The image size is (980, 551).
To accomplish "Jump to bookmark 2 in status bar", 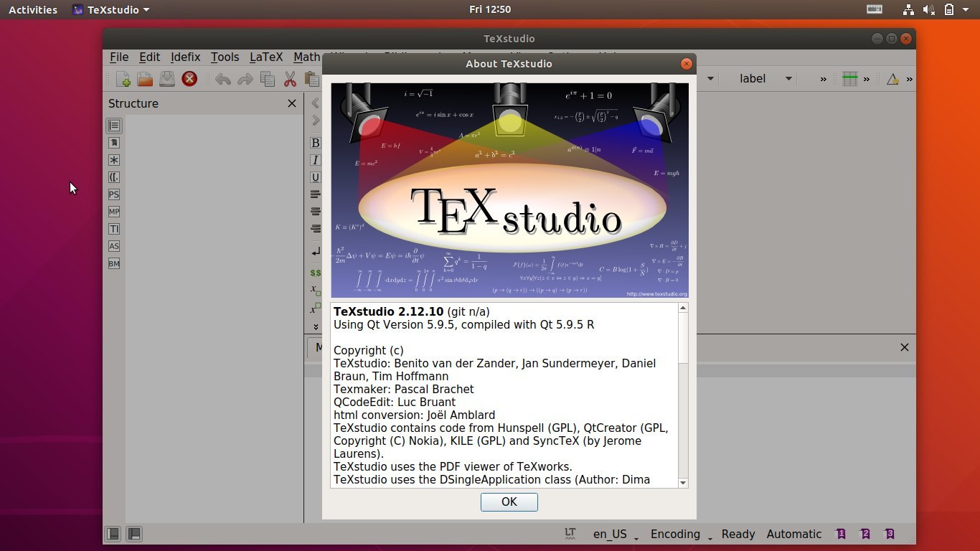I will (x=865, y=534).
